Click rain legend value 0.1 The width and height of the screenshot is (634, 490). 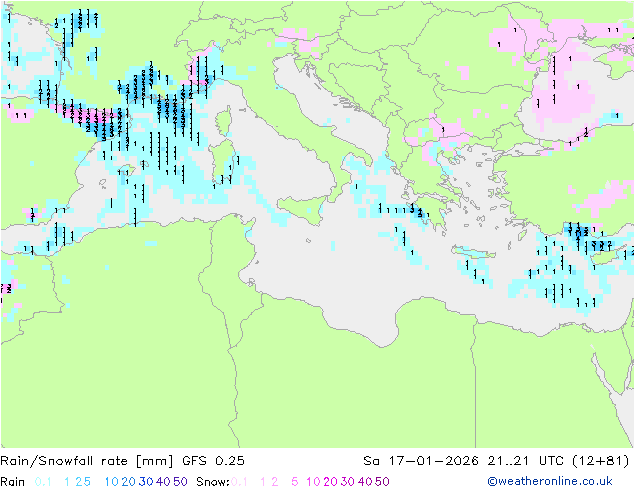tap(43, 482)
